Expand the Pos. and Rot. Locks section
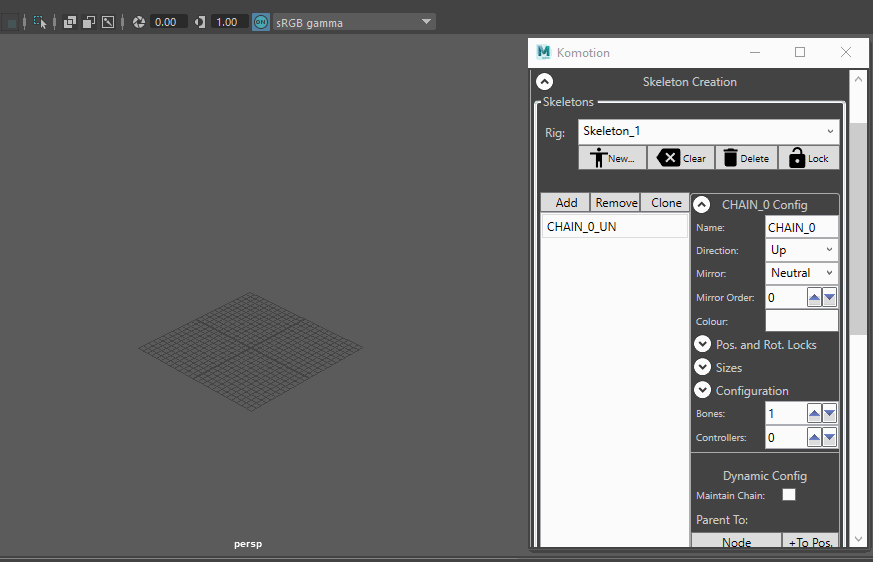 tap(703, 344)
